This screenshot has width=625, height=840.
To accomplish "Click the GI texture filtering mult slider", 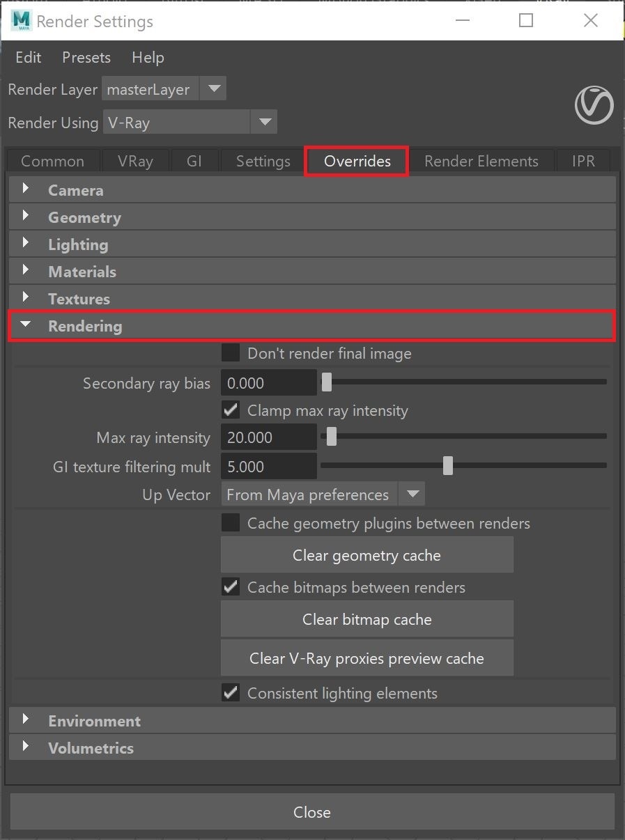I will (x=463, y=465).
